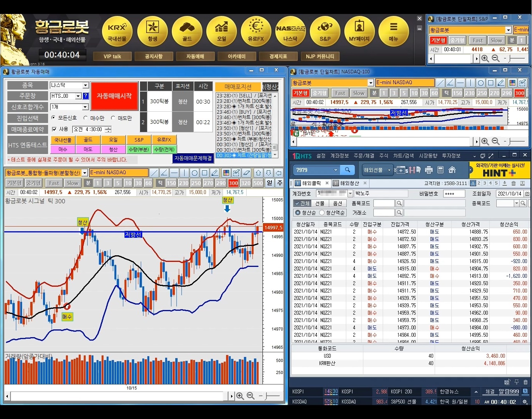Select the diagonal line drawing tool in main chart

pos(154,173)
